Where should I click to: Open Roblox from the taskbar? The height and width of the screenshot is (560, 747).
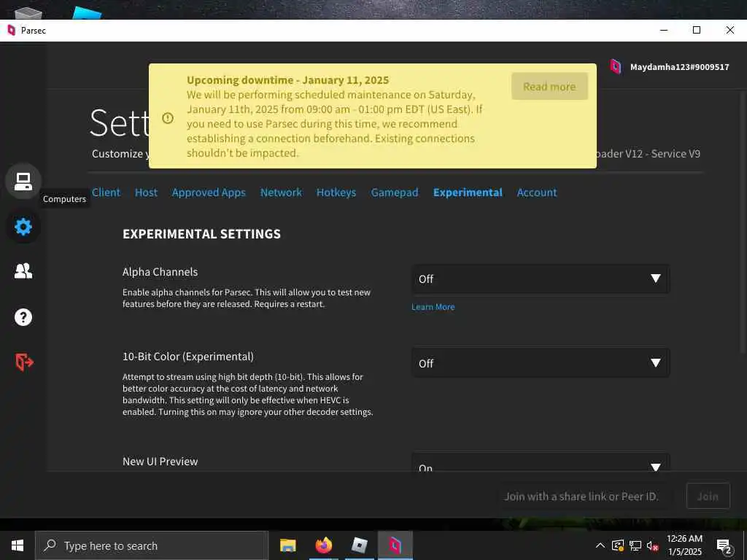(359, 545)
